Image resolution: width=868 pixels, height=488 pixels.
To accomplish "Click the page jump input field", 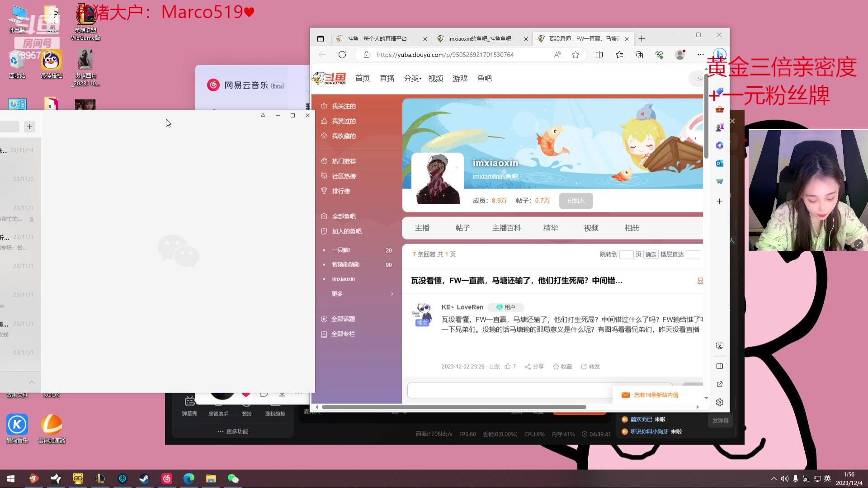I will click(x=627, y=254).
